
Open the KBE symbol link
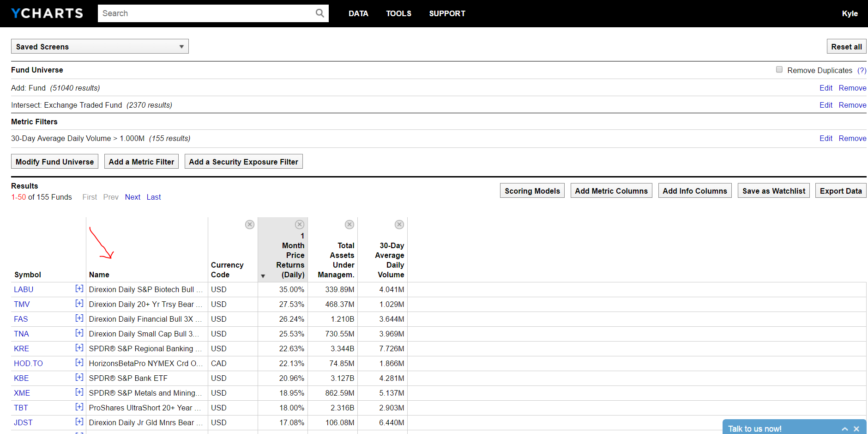click(21, 378)
